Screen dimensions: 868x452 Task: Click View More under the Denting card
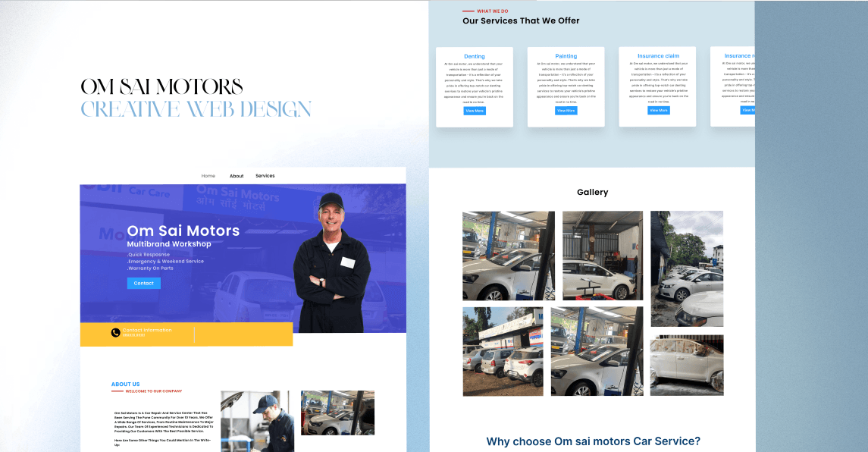(475, 111)
